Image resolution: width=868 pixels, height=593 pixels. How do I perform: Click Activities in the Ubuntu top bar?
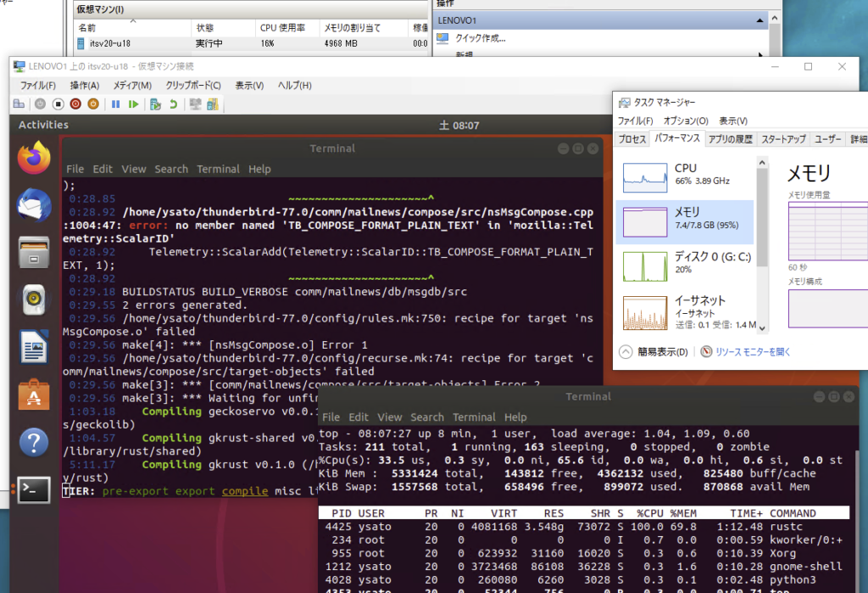[44, 125]
